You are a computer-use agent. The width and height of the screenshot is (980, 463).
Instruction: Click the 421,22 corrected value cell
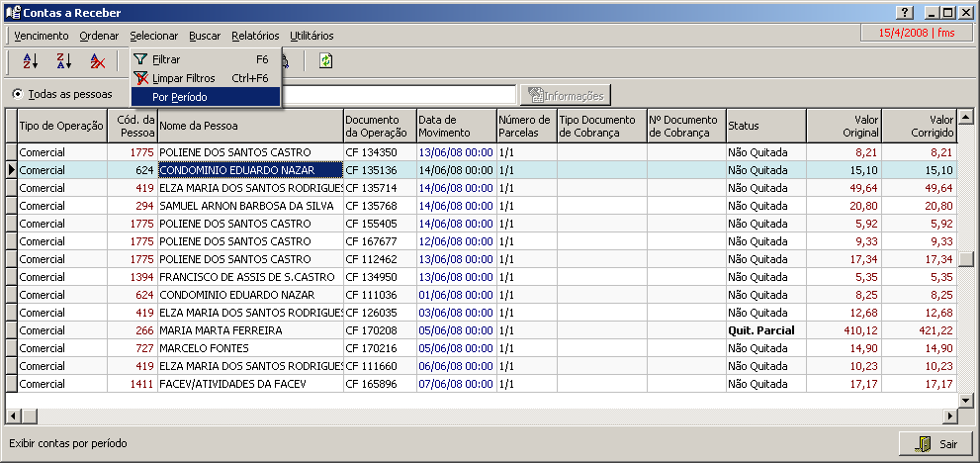[920, 330]
